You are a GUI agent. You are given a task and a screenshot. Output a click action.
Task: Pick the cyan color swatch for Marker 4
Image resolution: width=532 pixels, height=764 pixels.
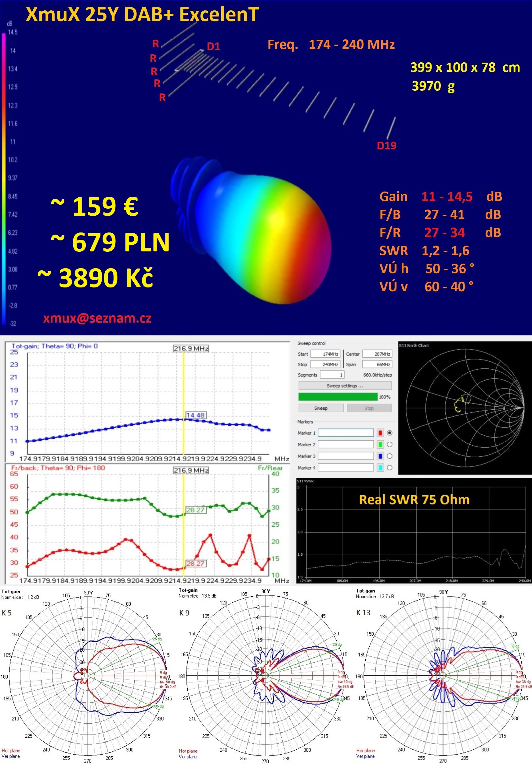tap(380, 468)
